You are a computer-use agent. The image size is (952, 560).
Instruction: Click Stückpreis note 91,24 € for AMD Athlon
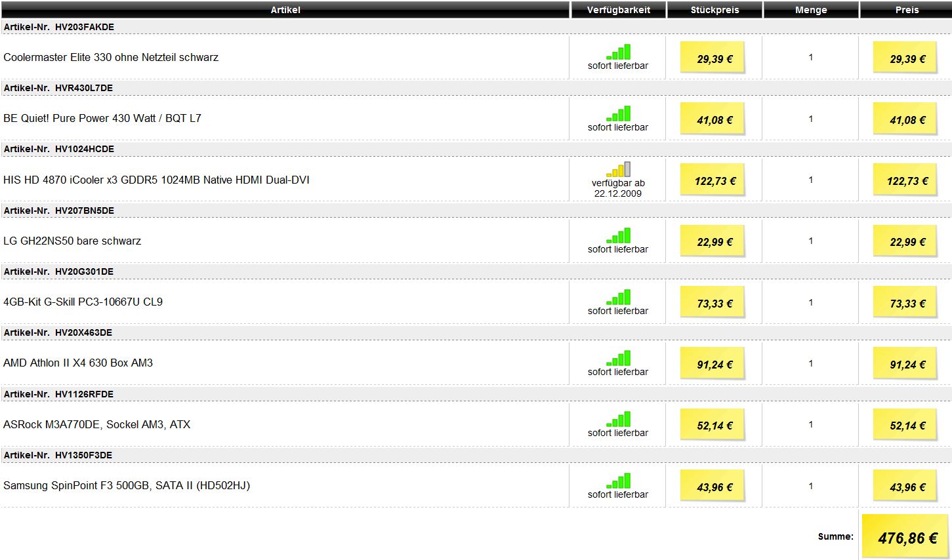[713, 363]
